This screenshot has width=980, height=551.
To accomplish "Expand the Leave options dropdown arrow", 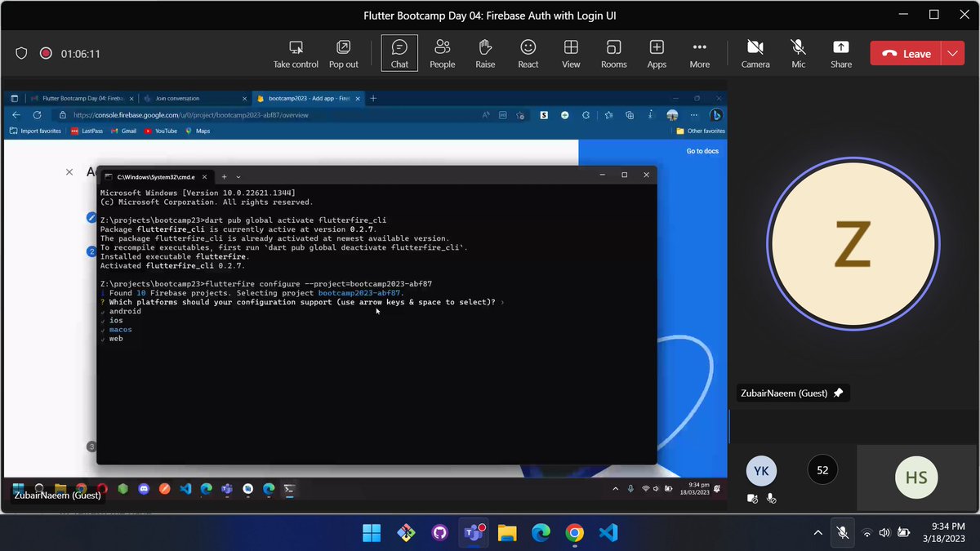I will [952, 54].
